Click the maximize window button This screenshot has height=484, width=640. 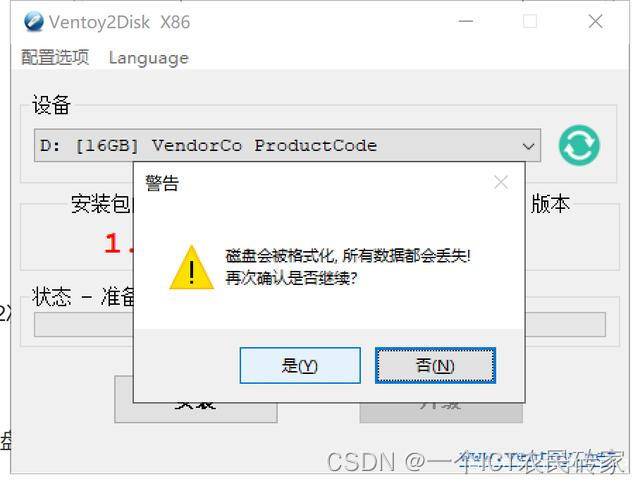tap(530, 21)
